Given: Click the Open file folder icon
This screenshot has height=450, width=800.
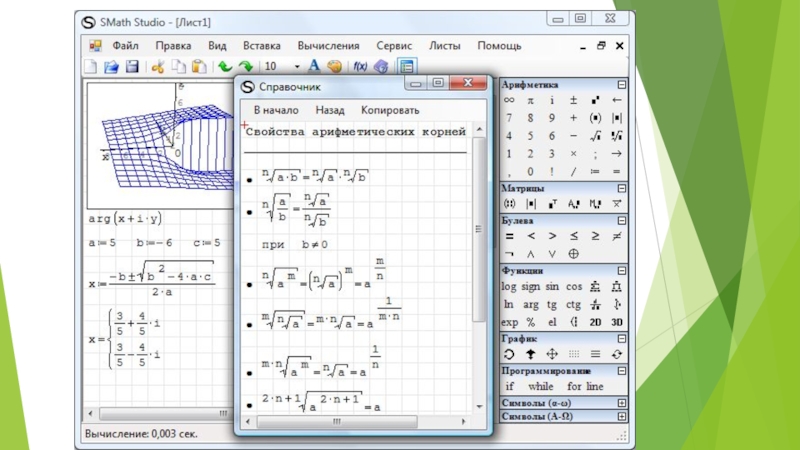Looking at the screenshot, I should coord(111,66).
